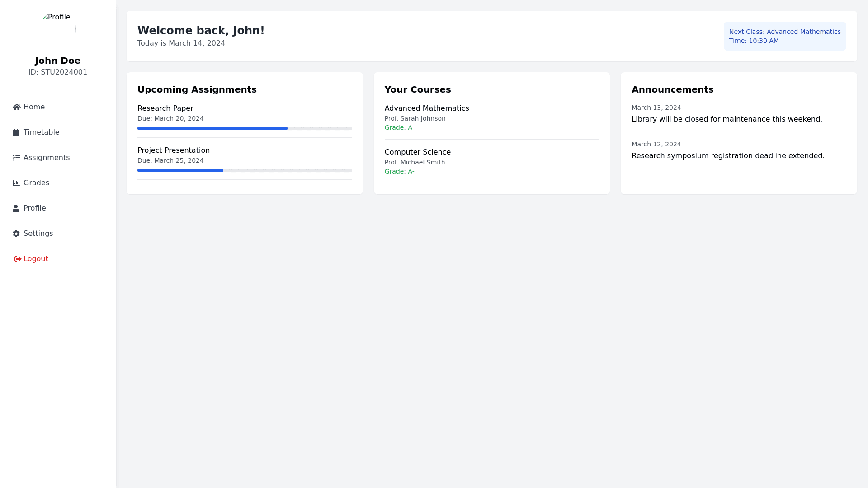Screen dimensions: 868x488
Task: Open the library closure announcement
Action: (x=726, y=119)
